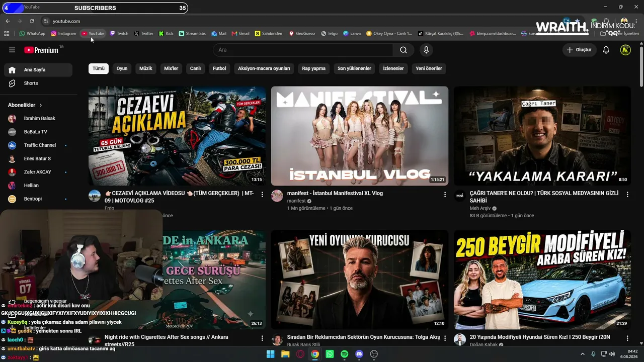
Task: Show Canlı live videos
Action: (195, 68)
